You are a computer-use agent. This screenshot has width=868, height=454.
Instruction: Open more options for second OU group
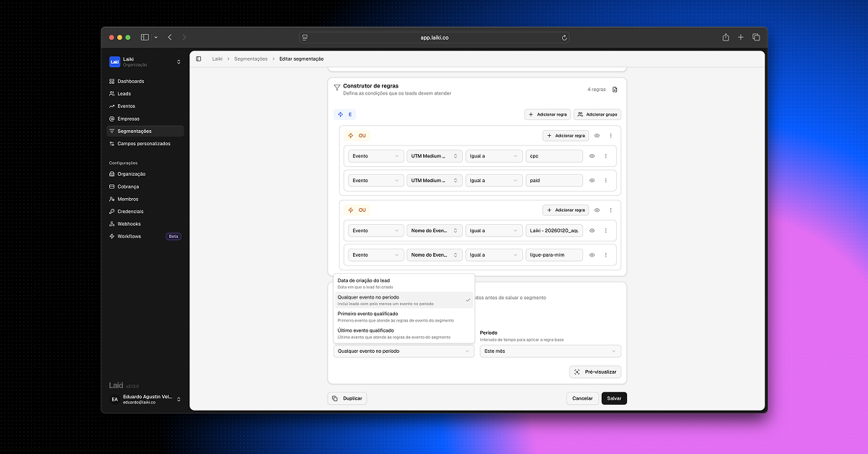[610, 210]
